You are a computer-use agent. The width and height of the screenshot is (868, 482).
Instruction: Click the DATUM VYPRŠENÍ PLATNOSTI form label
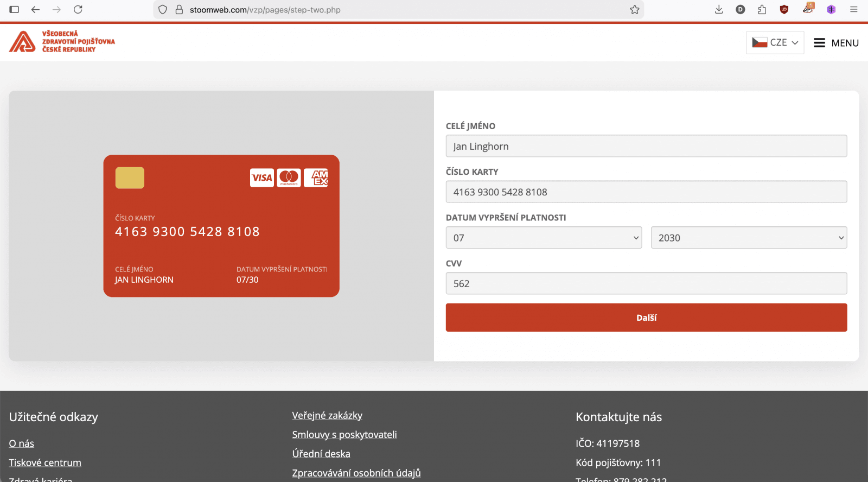[506, 218]
